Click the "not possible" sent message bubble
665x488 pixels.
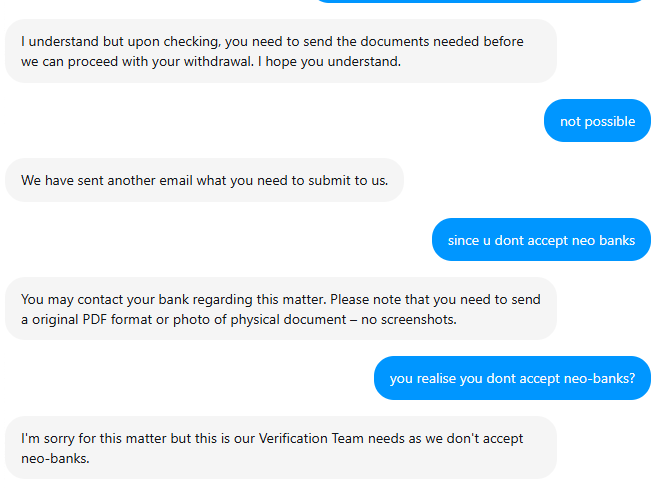597,121
